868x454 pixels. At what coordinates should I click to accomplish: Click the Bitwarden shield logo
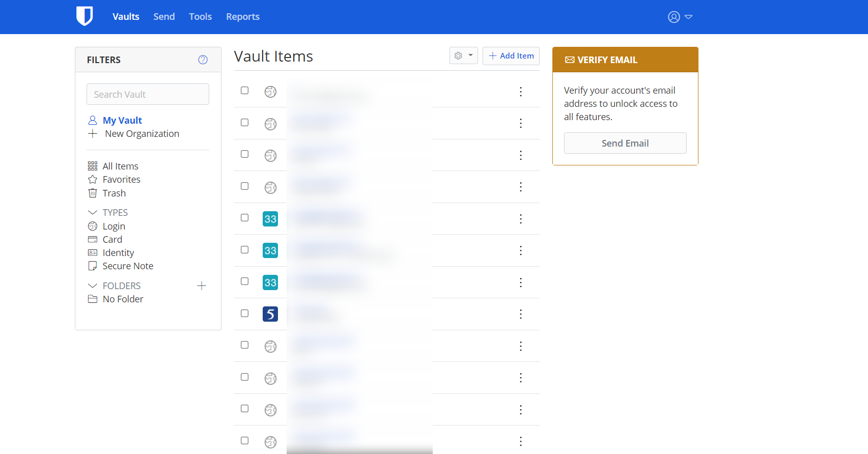(85, 16)
